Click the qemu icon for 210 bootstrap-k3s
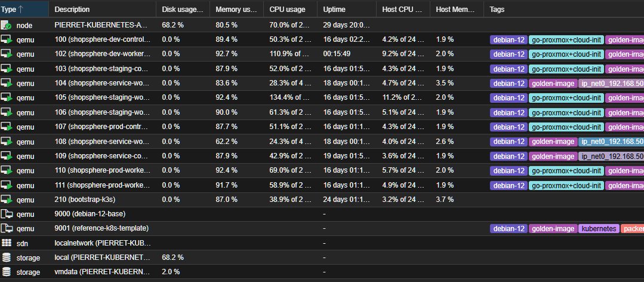This screenshot has width=644, height=282. click(x=6, y=200)
